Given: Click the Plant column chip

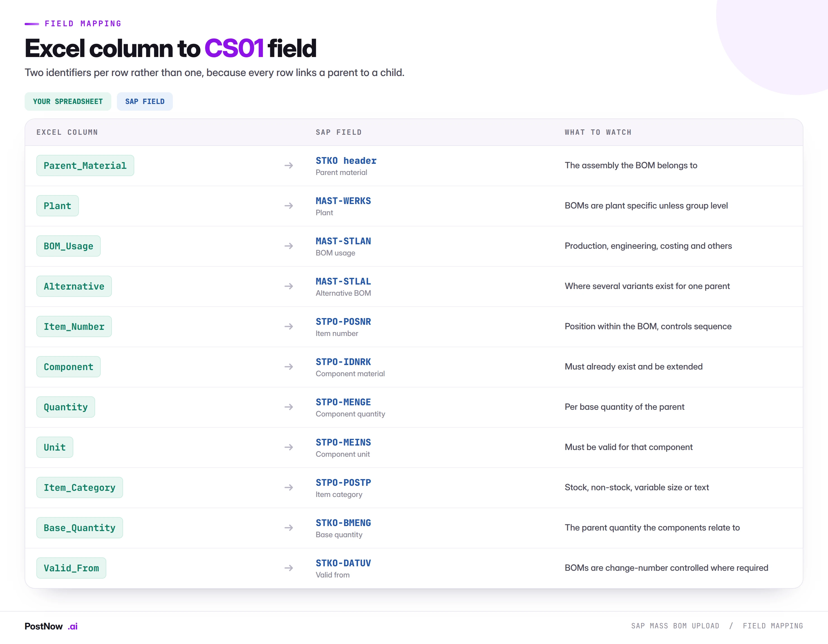Looking at the screenshot, I should [x=58, y=206].
